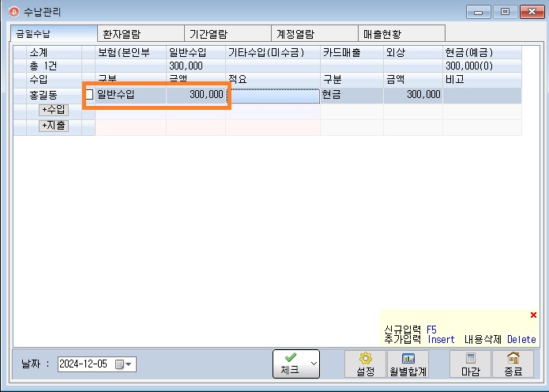549x392 pixels.
Task: Close the yellow shortcut hint box
Action: click(533, 315)
